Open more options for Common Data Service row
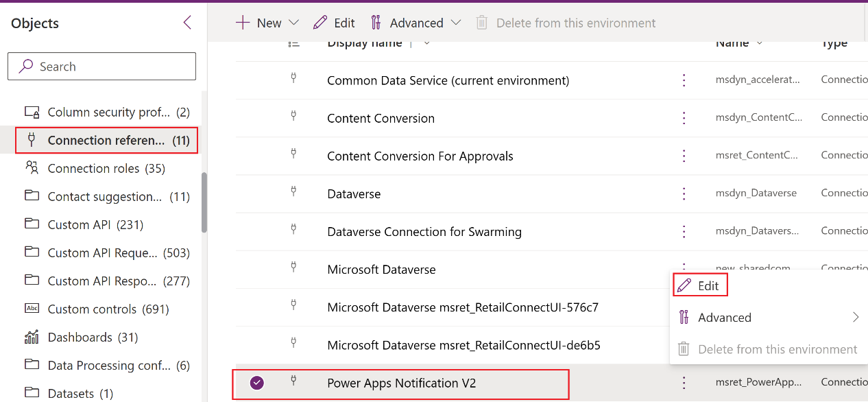The image size is (868, 402). (684, 80)
